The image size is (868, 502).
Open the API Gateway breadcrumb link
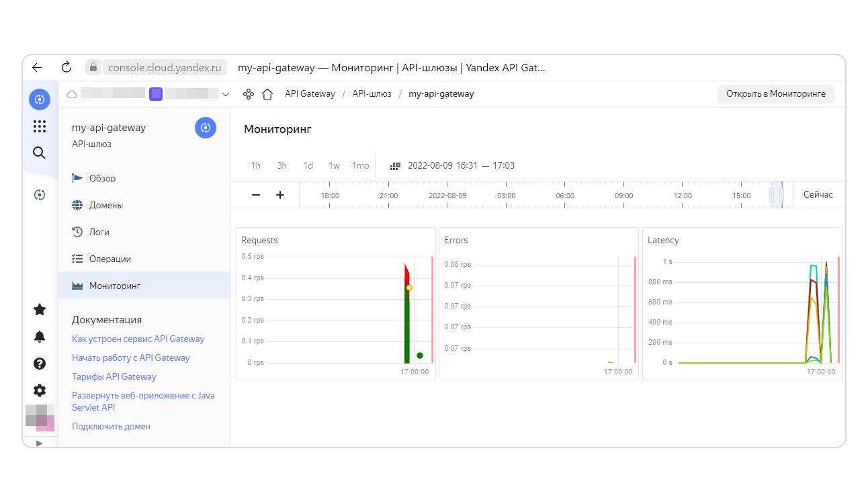[310, 94]
